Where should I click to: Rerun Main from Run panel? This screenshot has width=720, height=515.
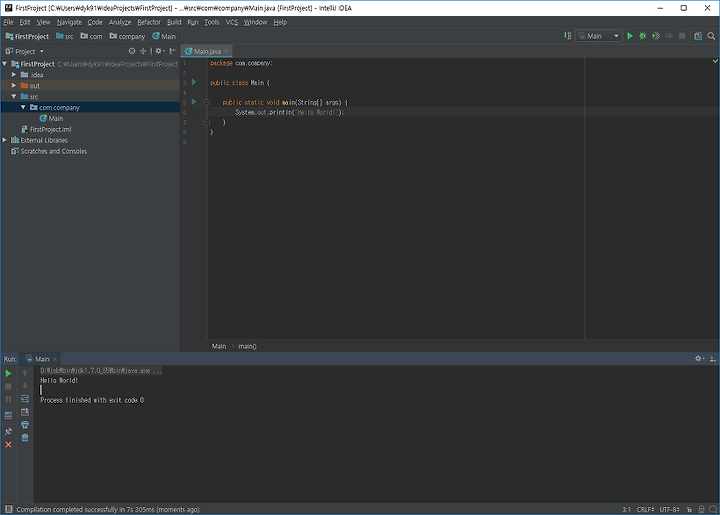[8, 374]
